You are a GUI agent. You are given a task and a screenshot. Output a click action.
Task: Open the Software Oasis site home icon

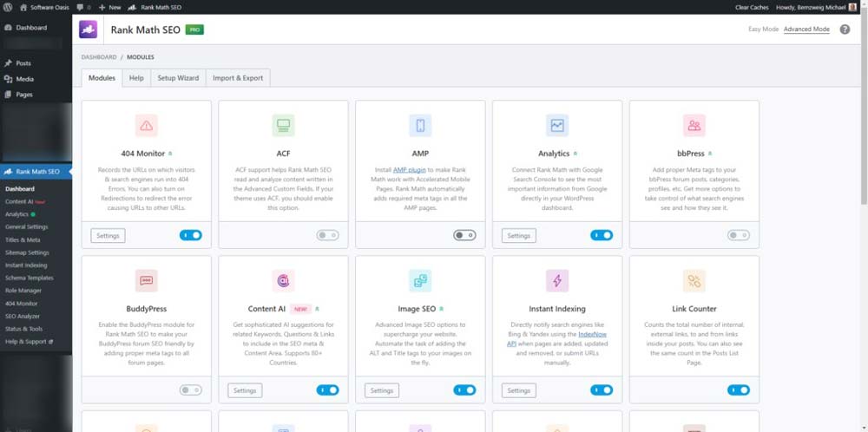point(23,7)
